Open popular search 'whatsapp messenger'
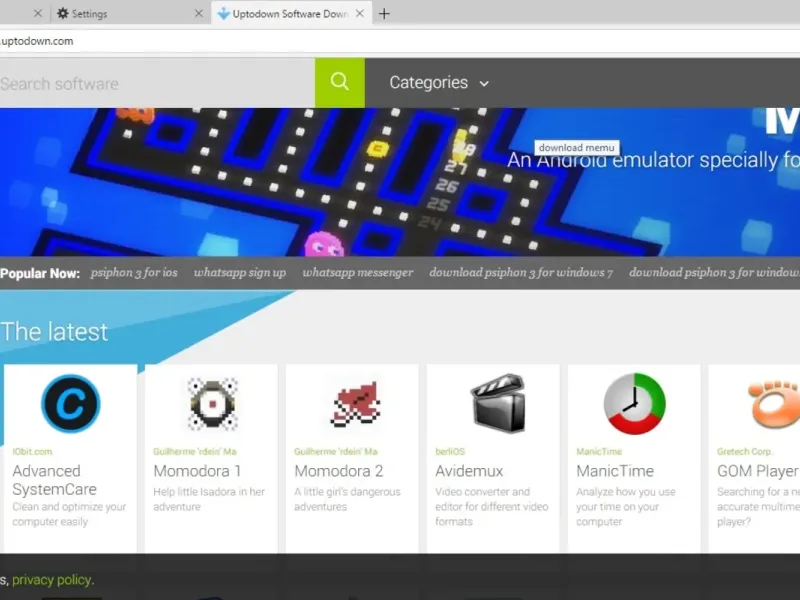Screen dimensions: 800x600 tap(358, 272)
